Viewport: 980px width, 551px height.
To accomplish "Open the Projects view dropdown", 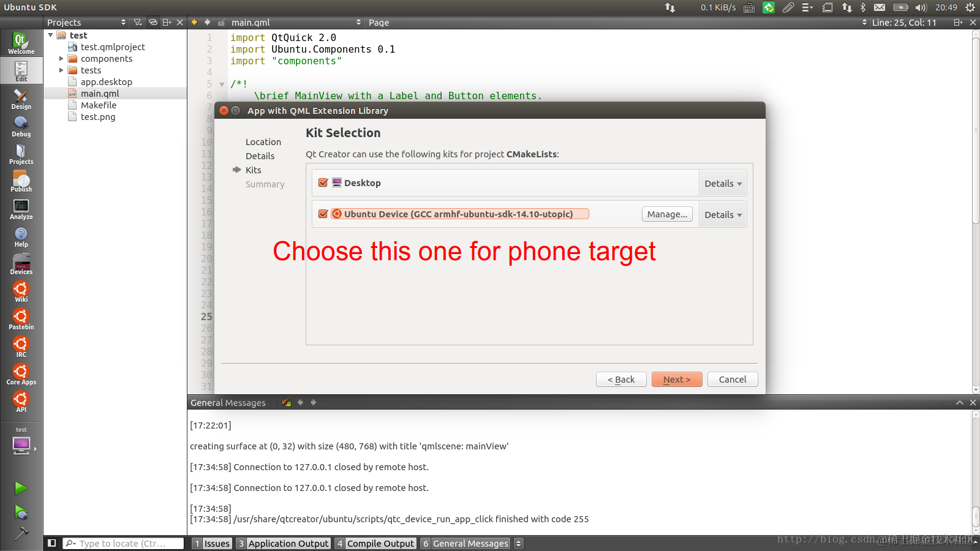I will click(87, 22).
